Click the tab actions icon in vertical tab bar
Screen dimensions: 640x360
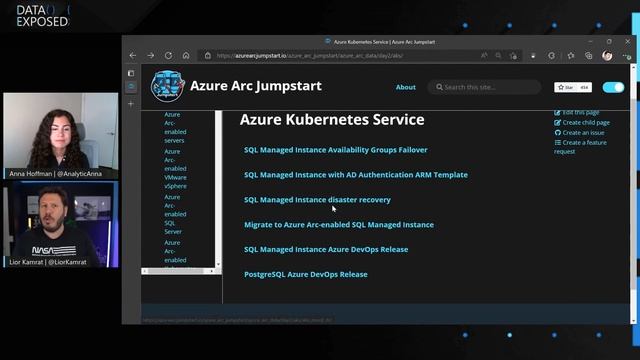(x=131, y=73)
